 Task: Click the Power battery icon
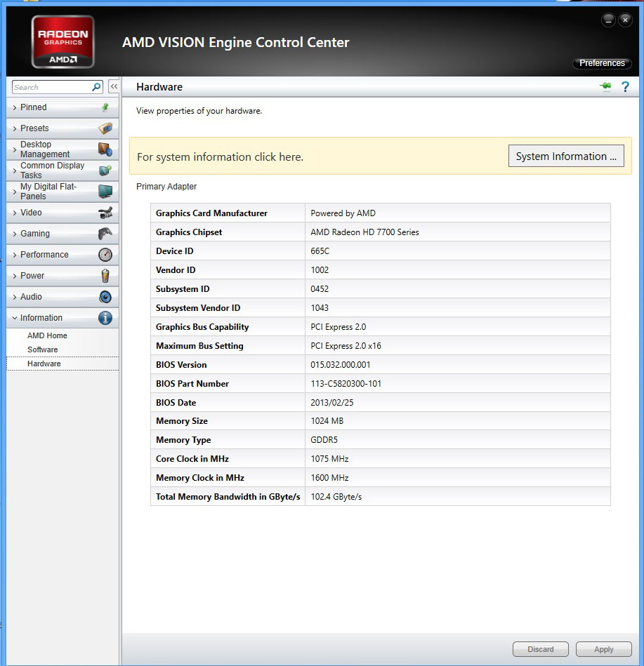pyautogui.click(x=105, y=276)
